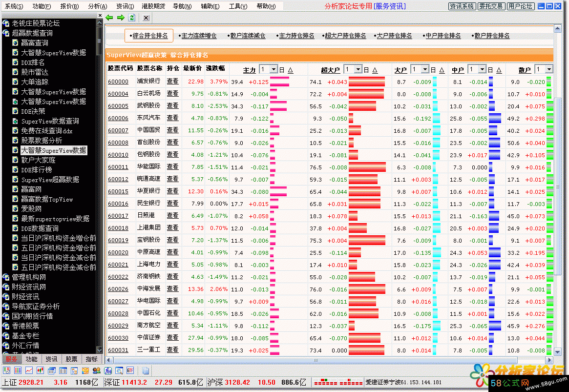569x392 pixels.
Task: Click the icon beside DDX排名
Action: 15,62
